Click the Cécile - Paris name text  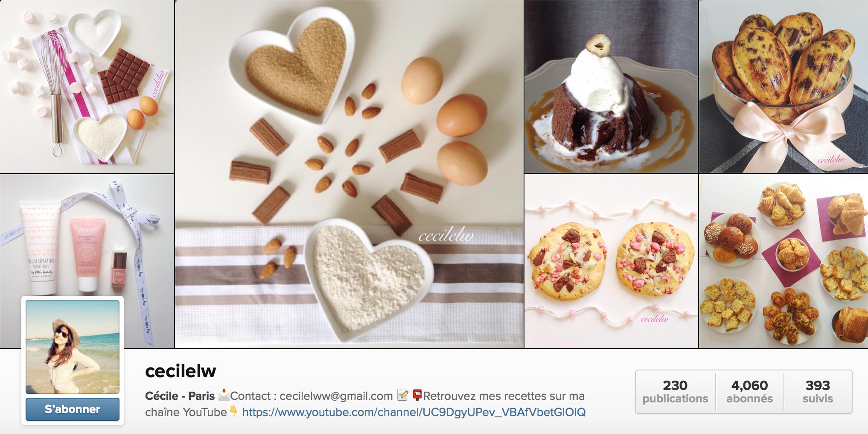(180, 396)
